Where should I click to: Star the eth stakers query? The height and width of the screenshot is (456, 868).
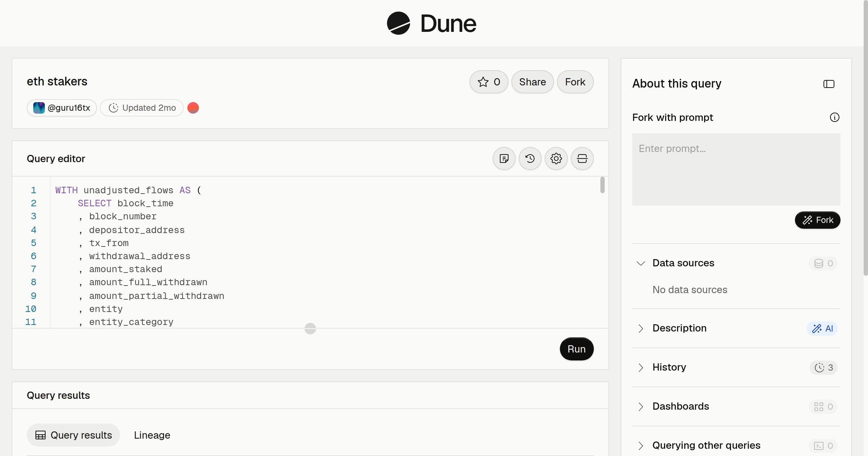(x=489, y=82)
